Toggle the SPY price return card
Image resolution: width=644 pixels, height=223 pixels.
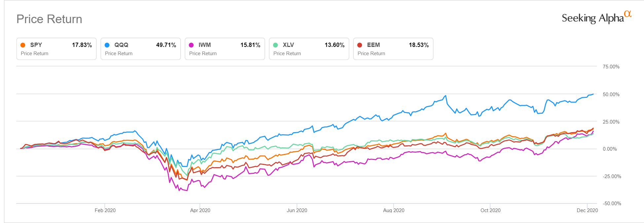pyautogui.click(x=56, y=49)
